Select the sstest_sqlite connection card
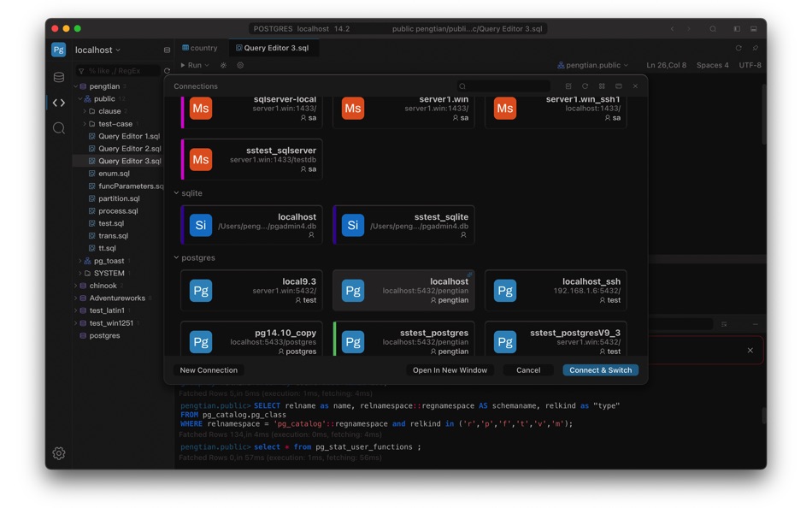Screen dimensions: 812x508 click(x=403, y=225)
